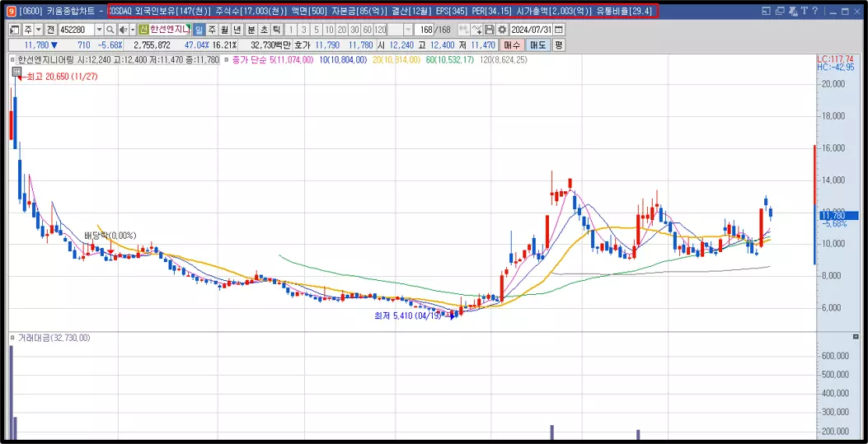Click the chart grid icon near 최고 label
Image resolution: width=868 pixels, height=444 pixels.
click(x=16, y=72)
